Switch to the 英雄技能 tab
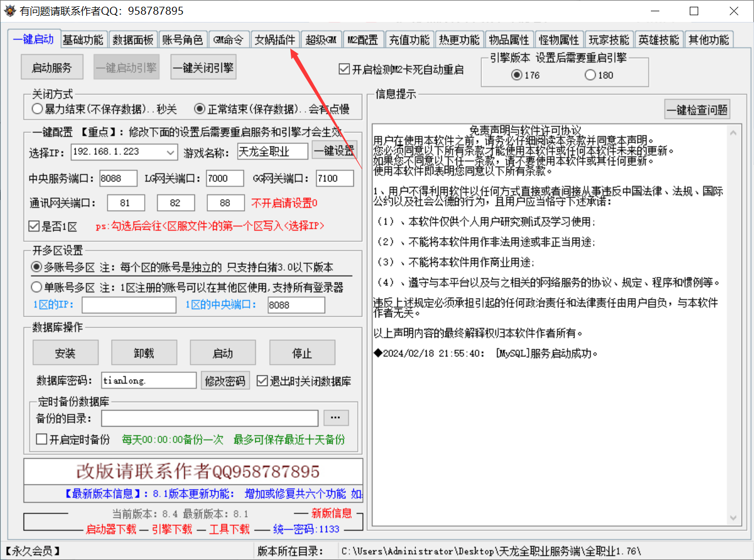 coord(659,40)
